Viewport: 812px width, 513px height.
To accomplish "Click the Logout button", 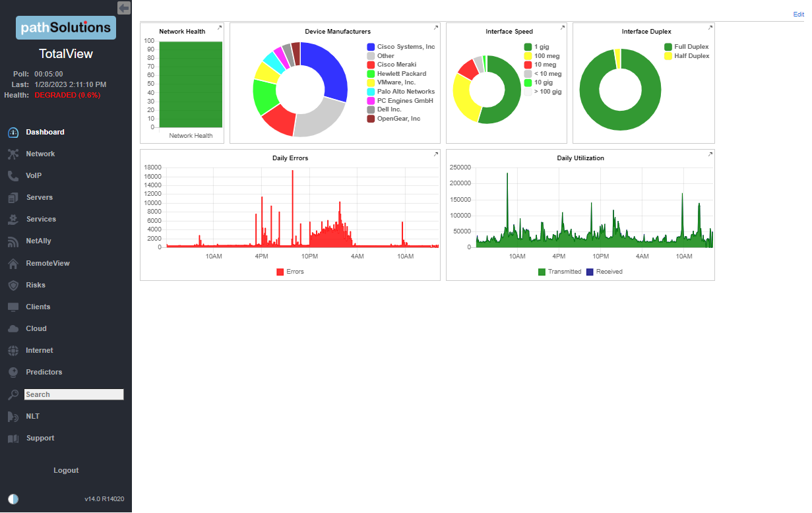I will 66,470.
